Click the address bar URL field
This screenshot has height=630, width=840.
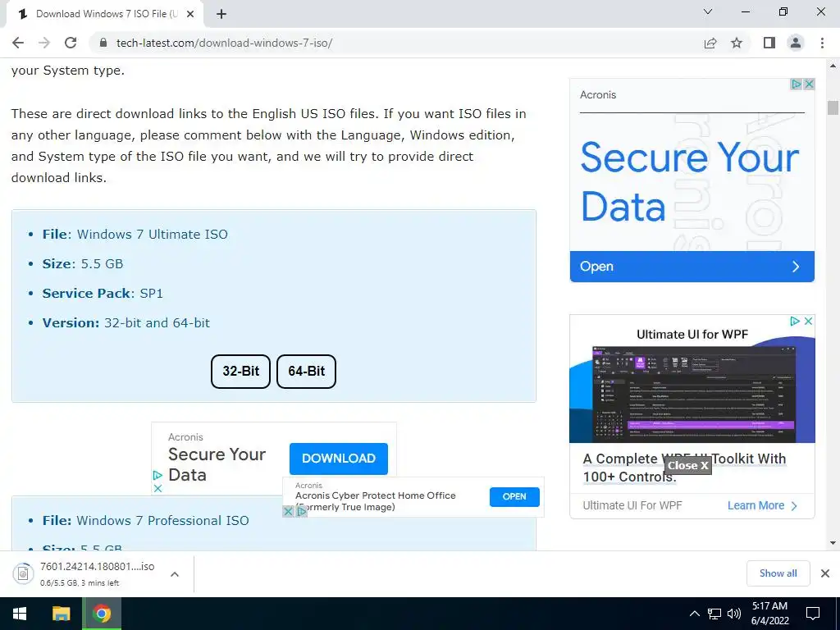click(x=396, y=43)
